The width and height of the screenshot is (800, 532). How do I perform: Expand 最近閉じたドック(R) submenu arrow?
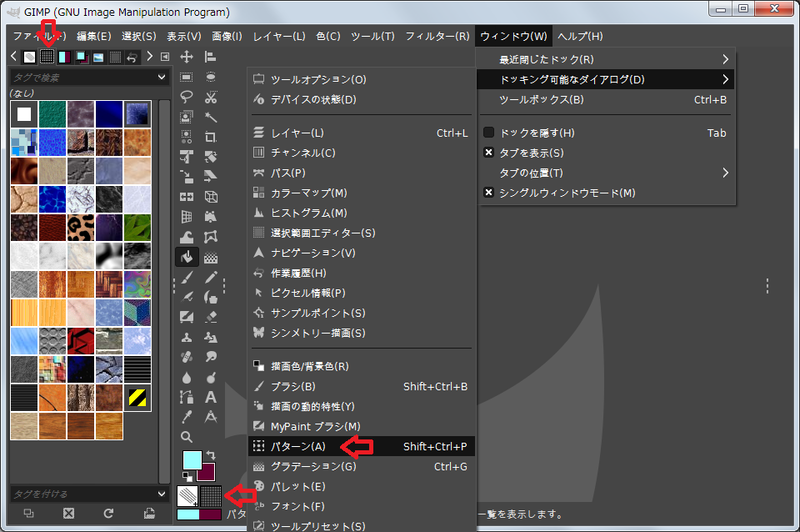[725, 59]
